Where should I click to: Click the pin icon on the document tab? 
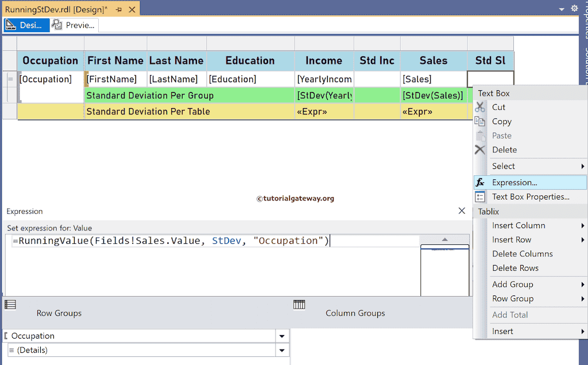pos(119,9)
